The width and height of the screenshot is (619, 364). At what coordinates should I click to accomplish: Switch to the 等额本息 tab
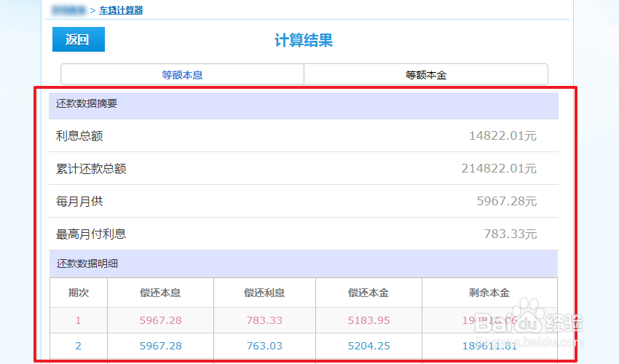pyautogui.click(x=182, y=75)
